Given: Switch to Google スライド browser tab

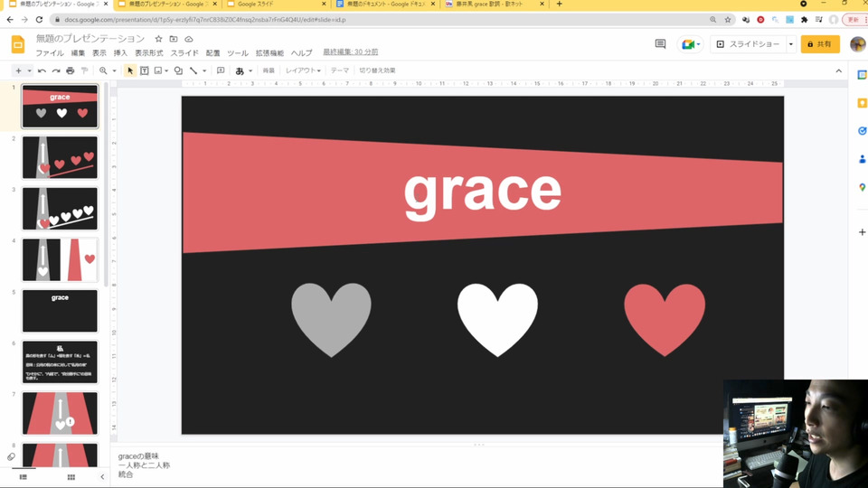Looking at the screenshot, I should click(277, 5).
